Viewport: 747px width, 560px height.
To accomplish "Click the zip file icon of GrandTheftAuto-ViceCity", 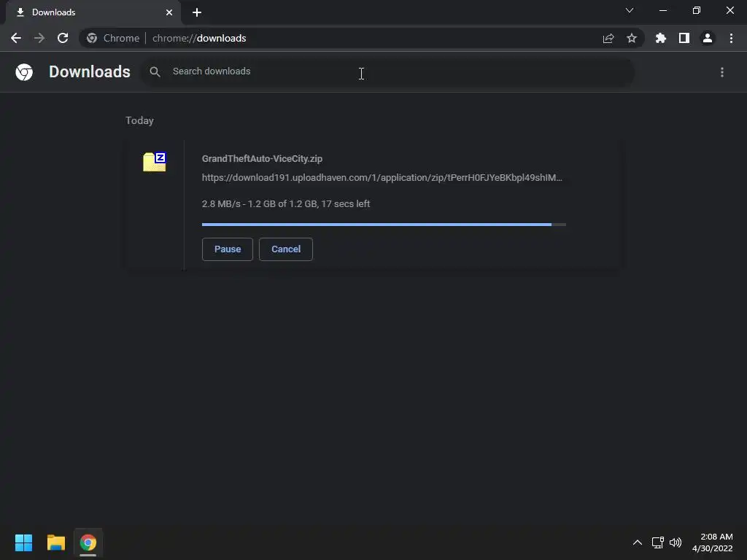I will pos(155,162).
